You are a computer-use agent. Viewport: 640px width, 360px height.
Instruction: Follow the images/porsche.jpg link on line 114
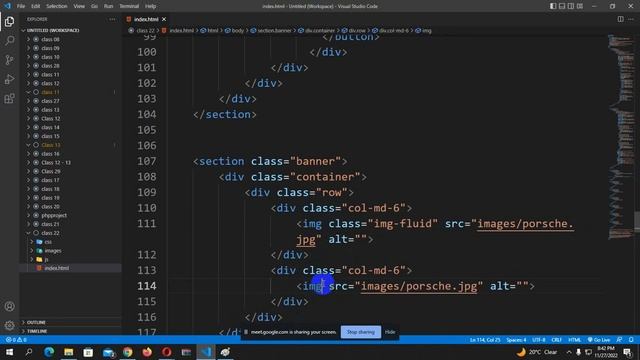(419, 286)
